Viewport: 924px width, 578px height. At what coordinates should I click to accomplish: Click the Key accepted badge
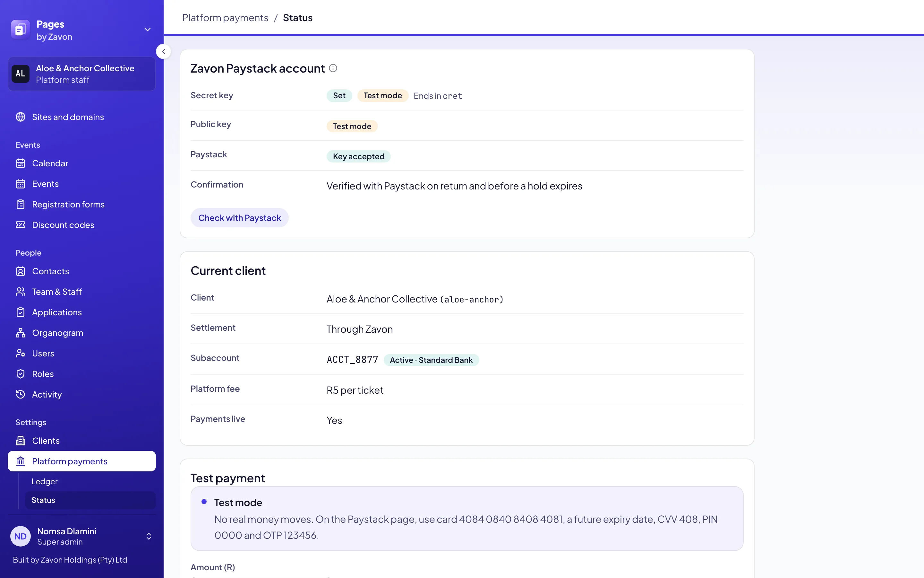tap(358, 156)
